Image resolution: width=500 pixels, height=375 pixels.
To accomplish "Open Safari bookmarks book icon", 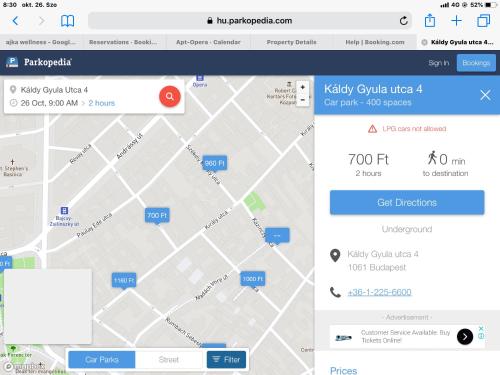I will pyautogui.click(x=67, y=21).
